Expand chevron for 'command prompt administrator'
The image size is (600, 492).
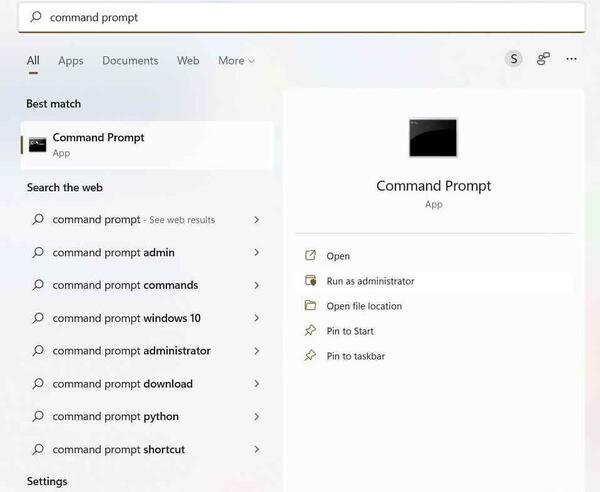(257, 351)
